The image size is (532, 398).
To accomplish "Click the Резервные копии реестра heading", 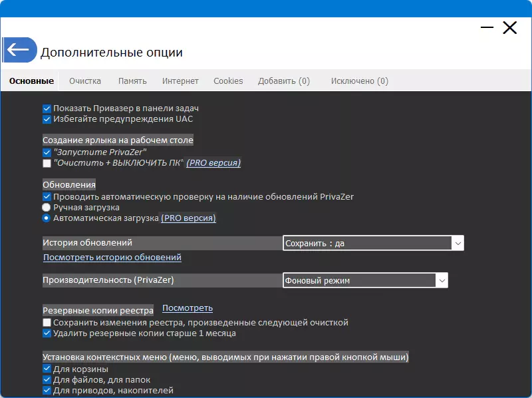I will coord(98,310).
